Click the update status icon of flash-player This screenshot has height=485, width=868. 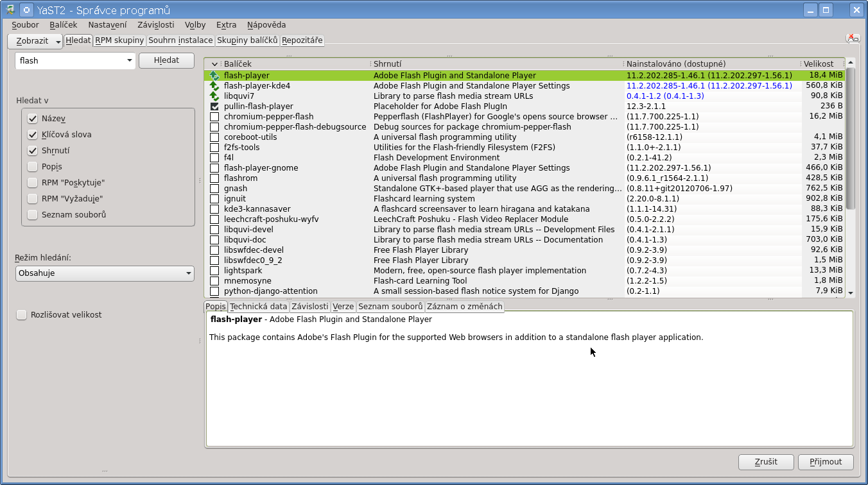(214, 76)
